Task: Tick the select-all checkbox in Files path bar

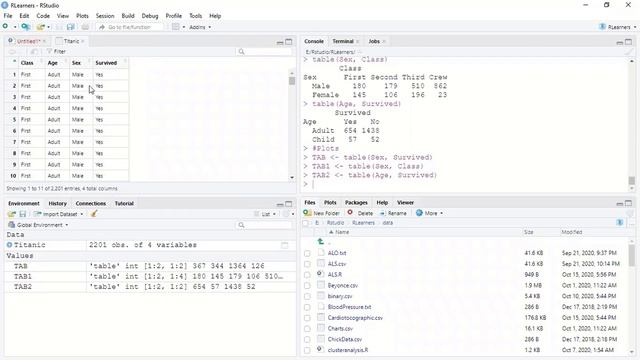Action: [305, 223]
